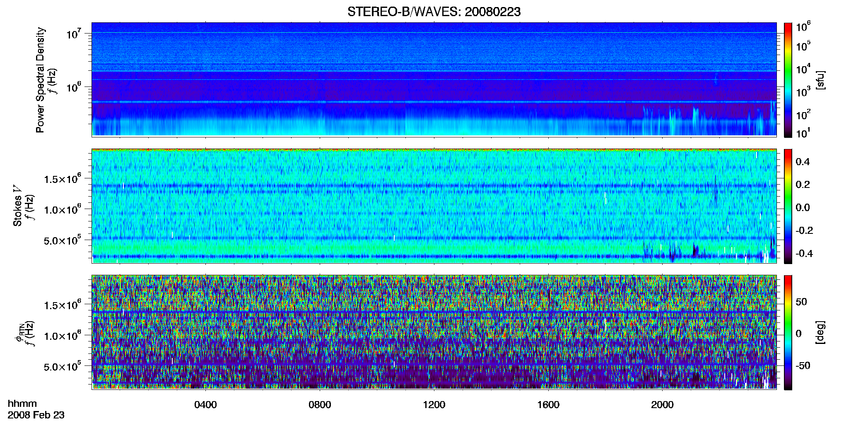Click inside the Stokes V spectrogram panel
The width and height of the screenshot is (868, 447).
point(434,206)
